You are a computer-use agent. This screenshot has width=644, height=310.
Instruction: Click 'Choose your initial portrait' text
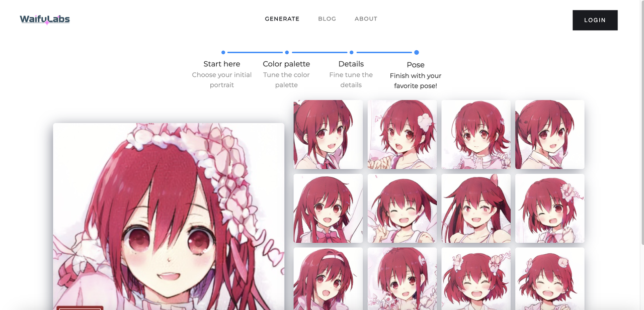click(x=222, y=80)
